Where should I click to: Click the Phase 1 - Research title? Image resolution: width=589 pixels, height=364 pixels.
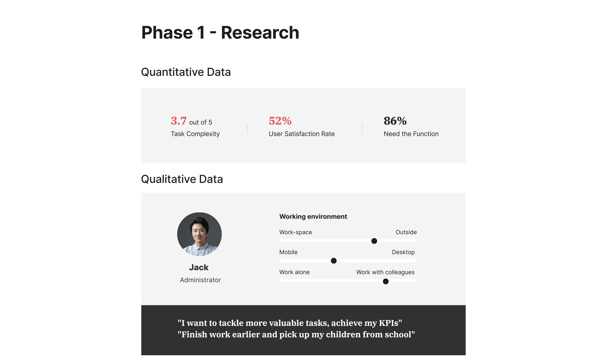[220, 32]
